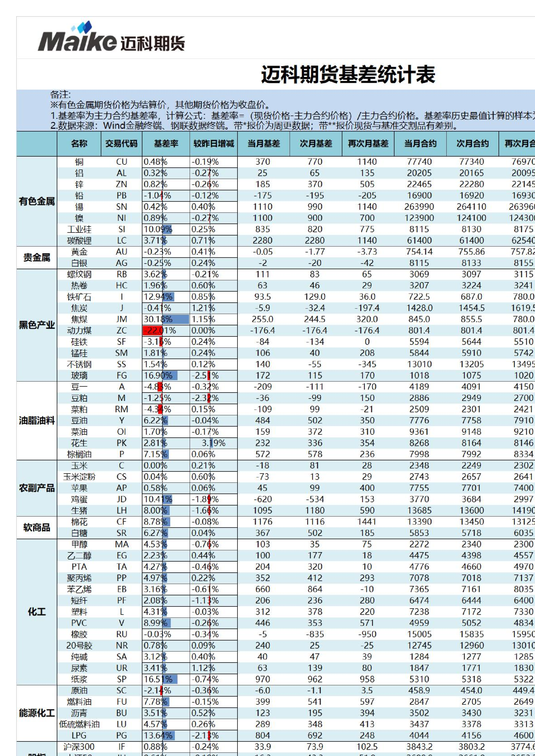This screenshot has height=756, width=535.
Task: Select the 能源化工 category cell
Action: coord(37,713)
